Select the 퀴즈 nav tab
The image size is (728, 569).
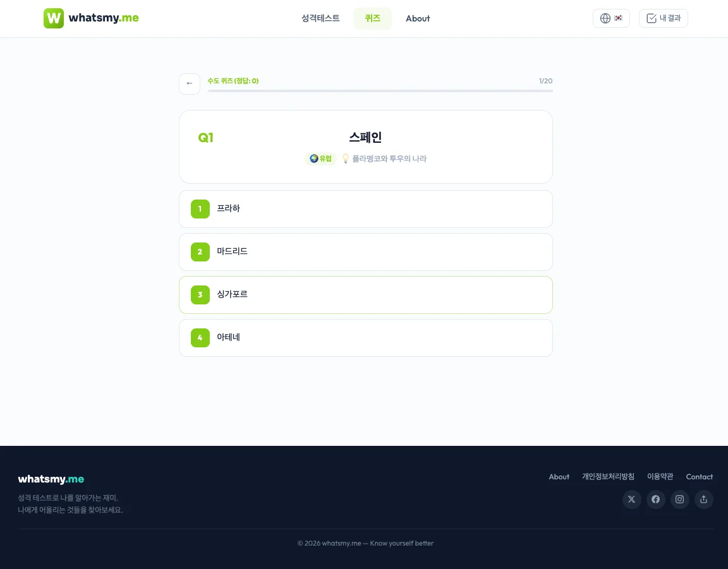(x=372, y=18)
